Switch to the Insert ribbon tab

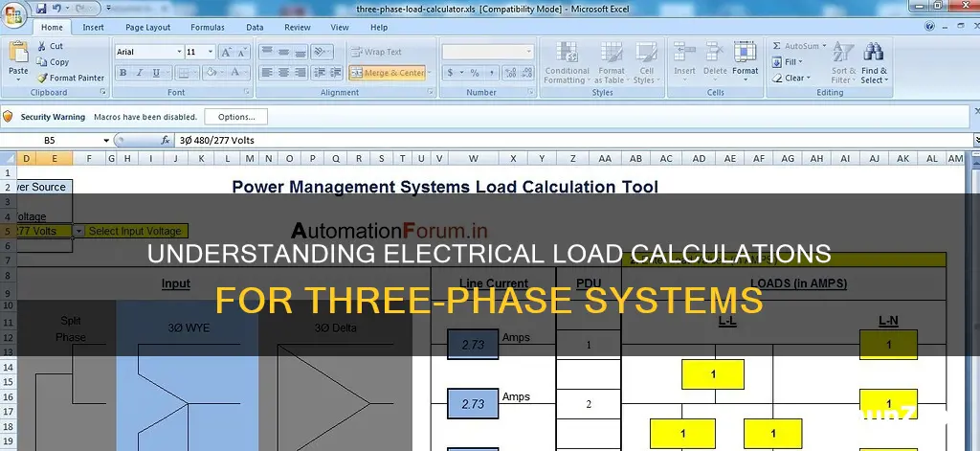(93, 28)
